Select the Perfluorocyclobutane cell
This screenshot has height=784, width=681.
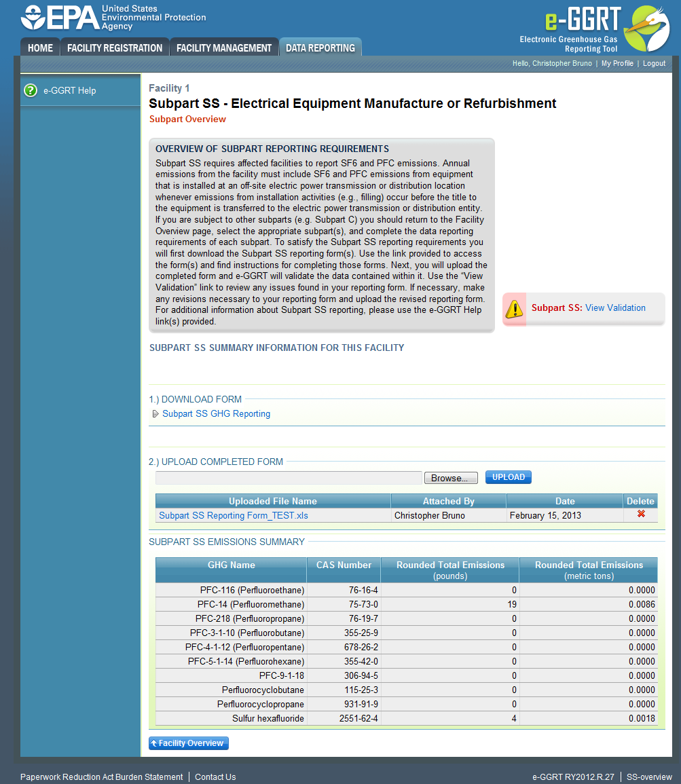pyautogui.click(x=231, y=690)
